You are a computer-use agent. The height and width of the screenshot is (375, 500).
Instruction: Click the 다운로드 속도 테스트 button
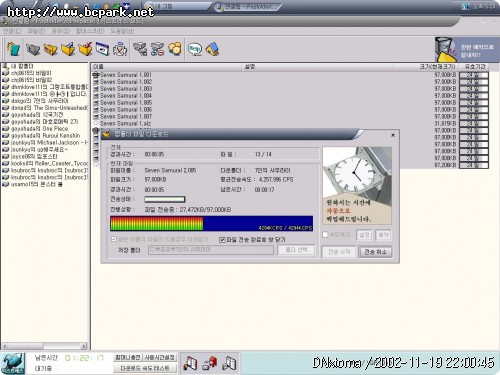[145, 368]
